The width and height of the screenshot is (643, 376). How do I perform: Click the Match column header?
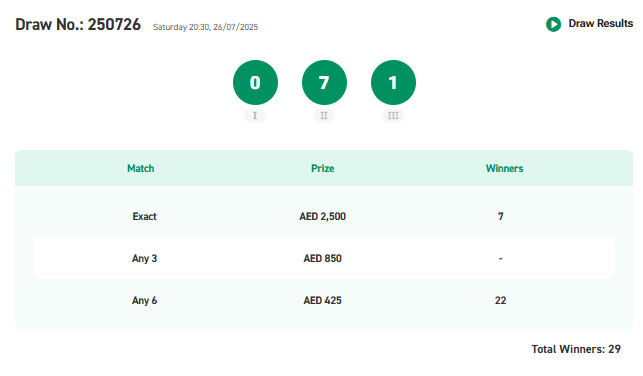pyautogui.click(x=141, y=169)
